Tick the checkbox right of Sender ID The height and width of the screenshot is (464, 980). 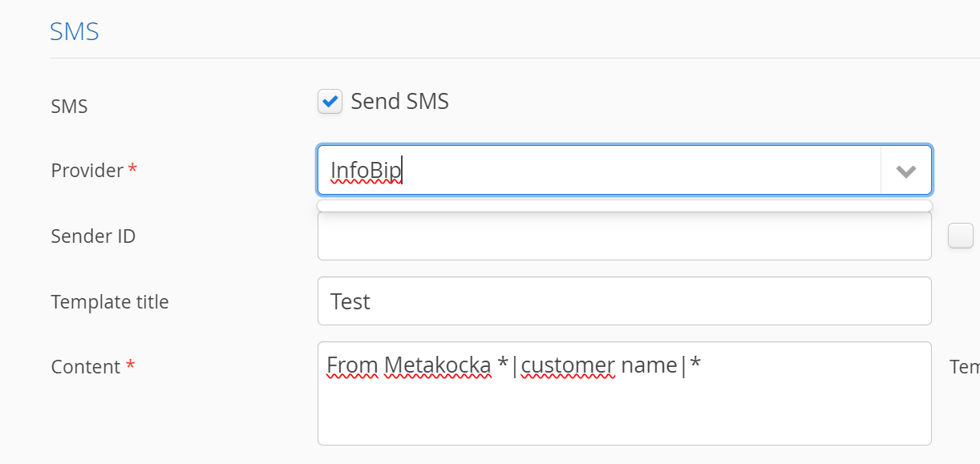tap(960, 236)
